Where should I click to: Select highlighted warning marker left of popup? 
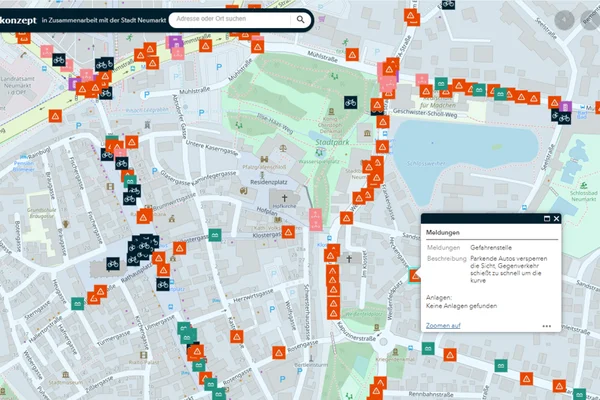[415, 276]
